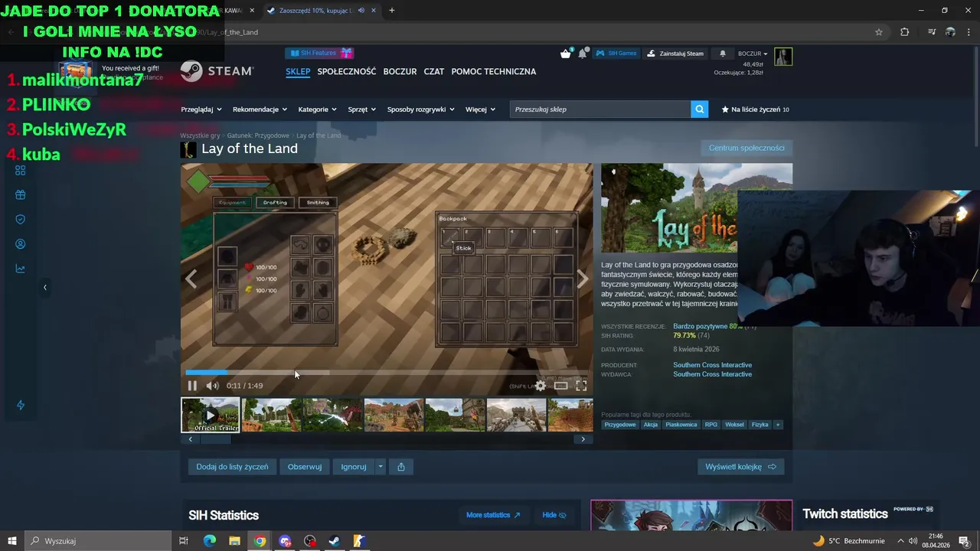Select the lightning attack screenshot thumbnail
This screenshot has height=551, width=980.
tap(332, 415)
